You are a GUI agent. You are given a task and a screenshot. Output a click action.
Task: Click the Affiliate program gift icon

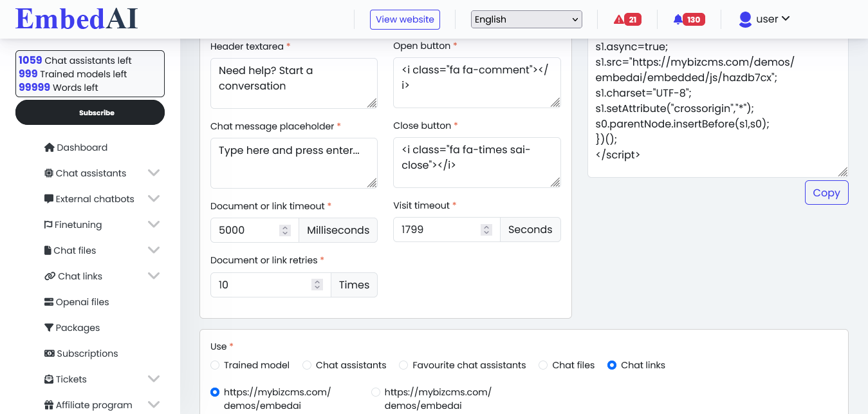tap(49, 405)
